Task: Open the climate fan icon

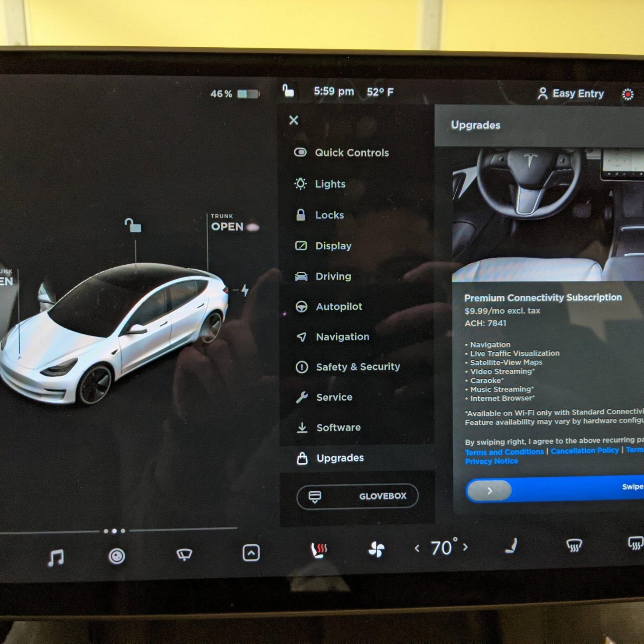Action: tap(376, 549)
